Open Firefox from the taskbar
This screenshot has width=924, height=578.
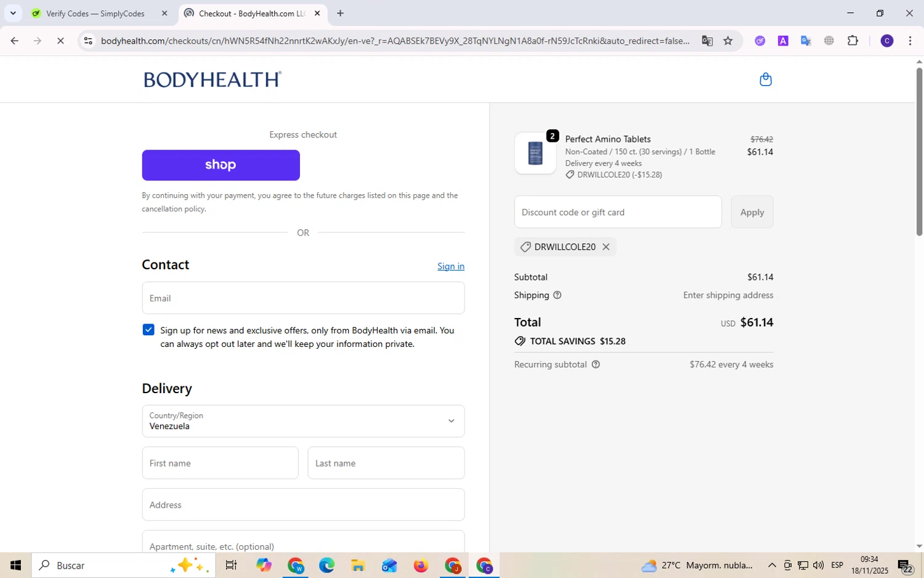coord(421,565)
